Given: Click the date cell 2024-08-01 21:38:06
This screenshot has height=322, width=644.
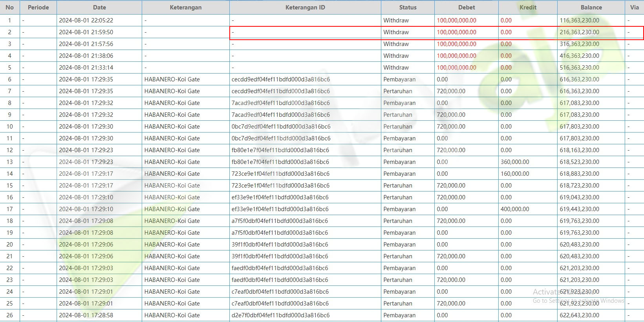Looking at the screenshot, I should coord(86,56).
